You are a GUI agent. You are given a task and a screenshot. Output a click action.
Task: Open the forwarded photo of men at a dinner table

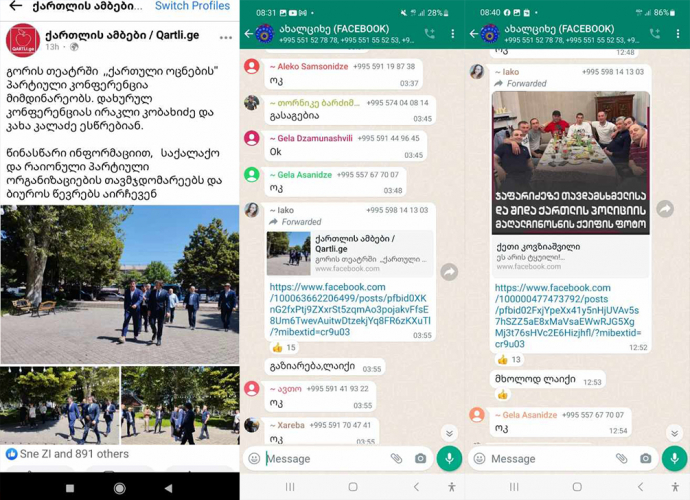click(570, 163)
